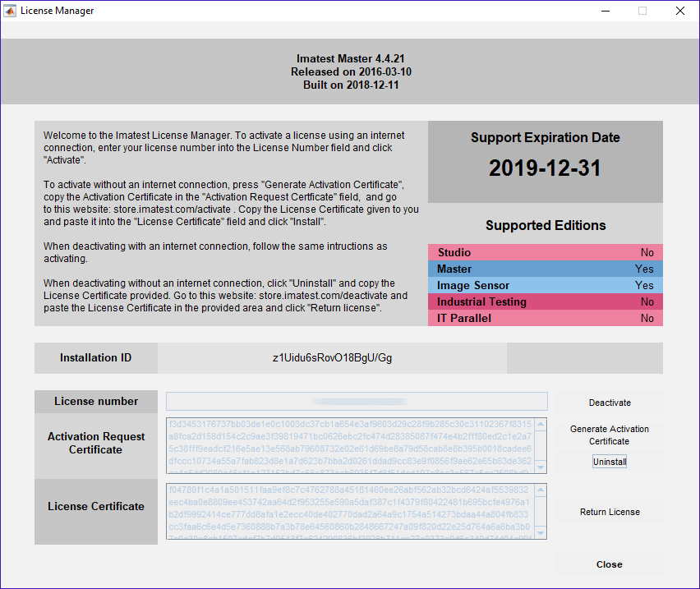This screenshot has width=700, height=589.
Task: Click the Installation ID label
Action: [x=95, y=358]
